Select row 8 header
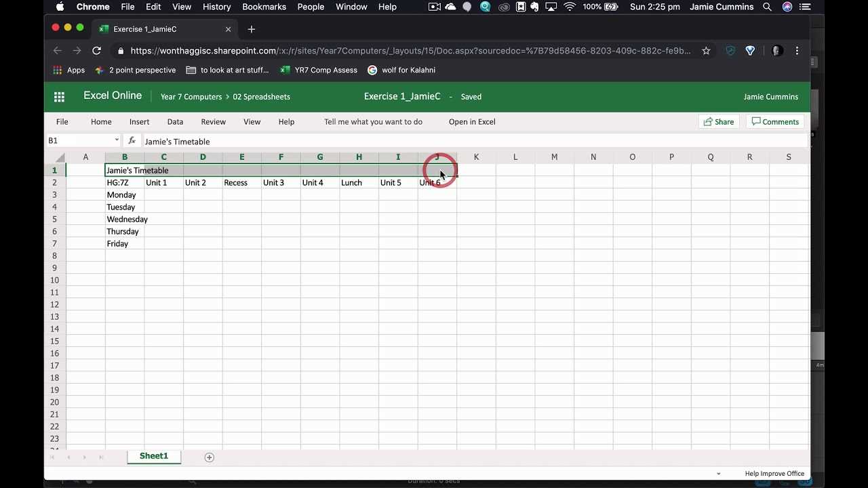This screenshot has height=488, width=868. (55, 256)
